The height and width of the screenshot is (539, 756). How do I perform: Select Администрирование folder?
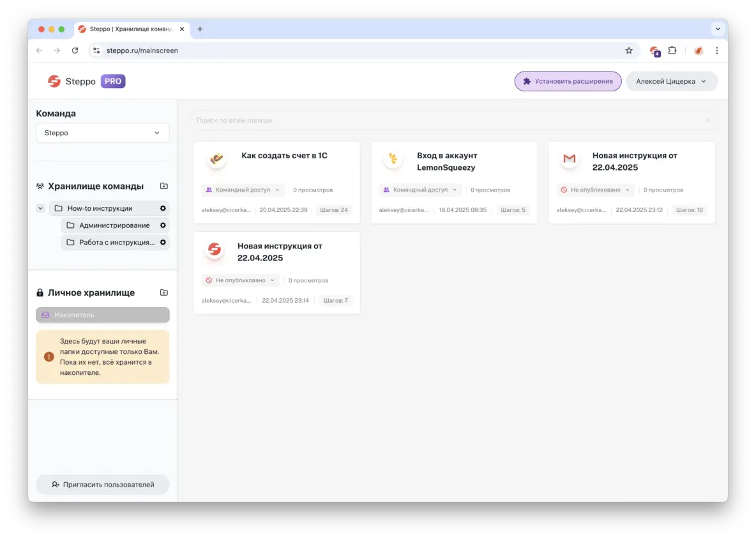click(114, 225)
